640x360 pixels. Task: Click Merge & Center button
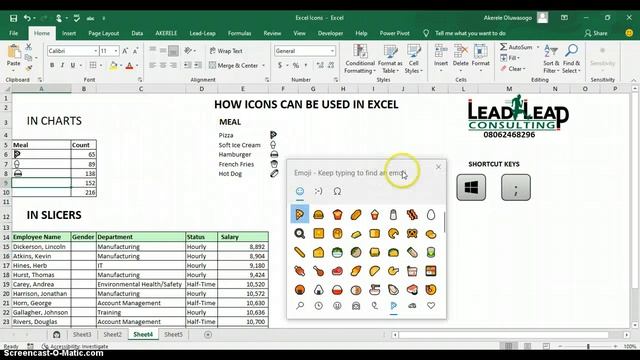(233, 65)
